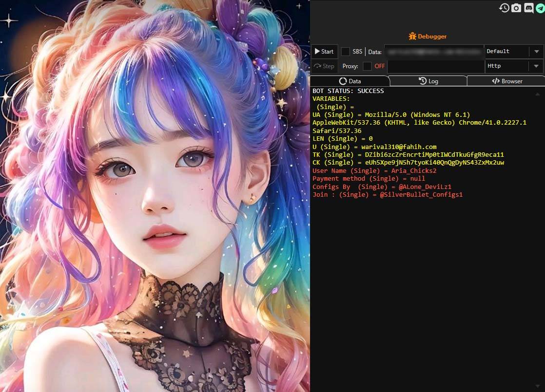Click the blurred Data input field

coord(434,52)
